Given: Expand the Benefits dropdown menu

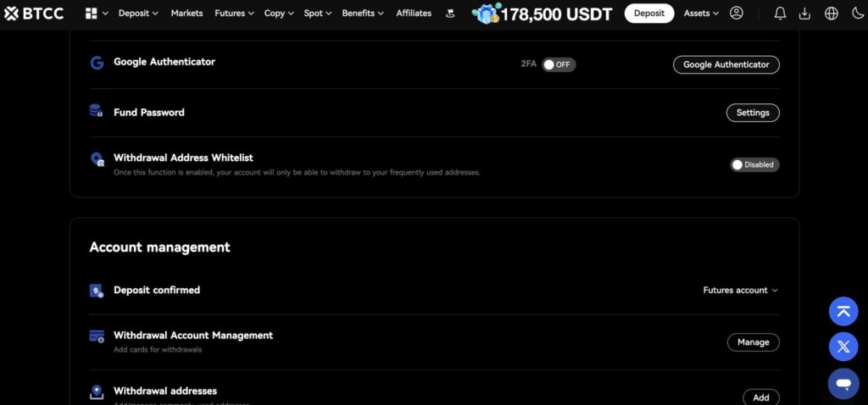Looking at the screenshot, I should [x=363, y=14].
